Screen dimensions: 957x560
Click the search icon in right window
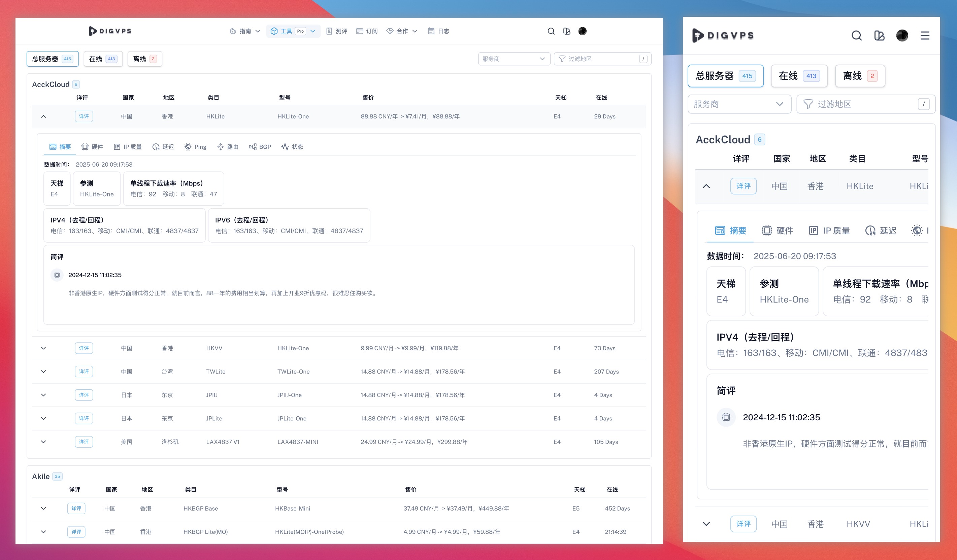(x=856, y=36)
